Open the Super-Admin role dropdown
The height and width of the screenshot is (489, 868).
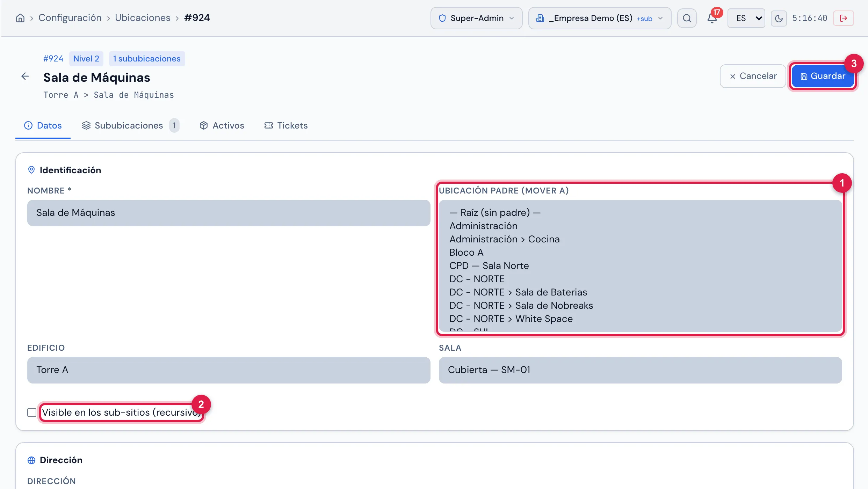point(476,18)
